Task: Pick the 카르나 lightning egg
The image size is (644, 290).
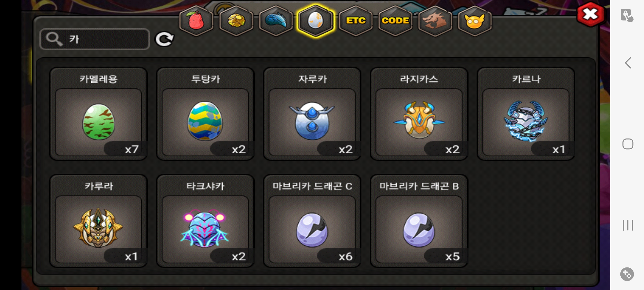Action: click(526, 114)
